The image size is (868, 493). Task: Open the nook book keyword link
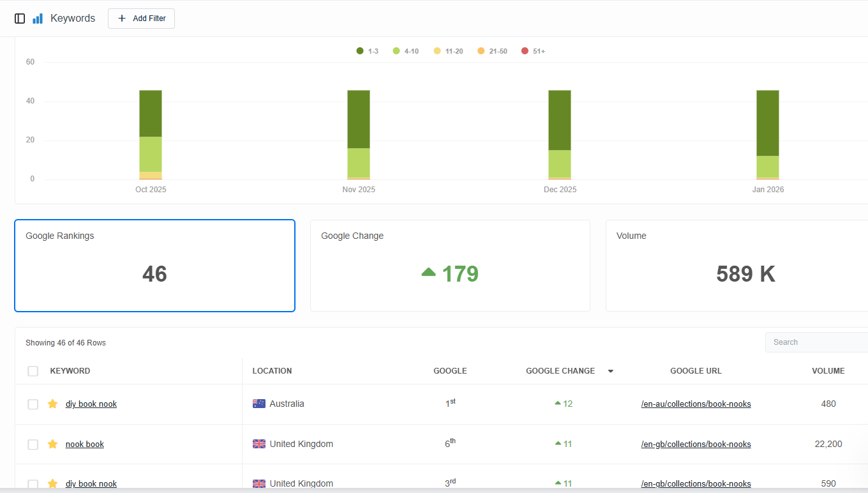click(85, 444)
